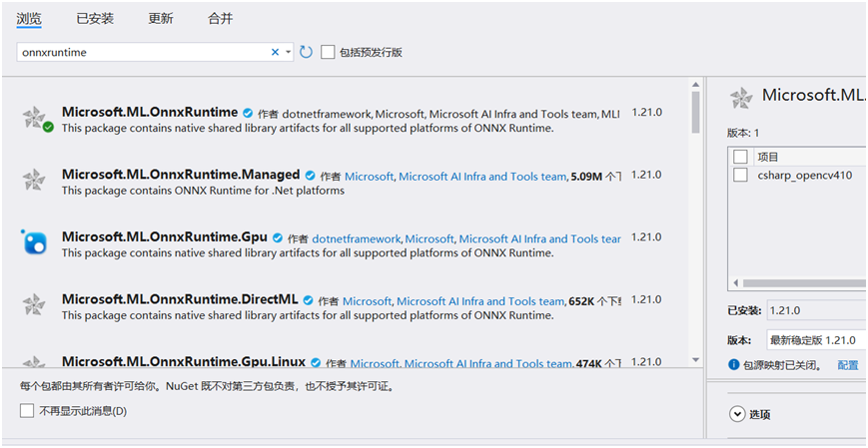Click the 已安装 1.21.0 version field
Viewport: 868px width, 448px height.
pos(817,310)
